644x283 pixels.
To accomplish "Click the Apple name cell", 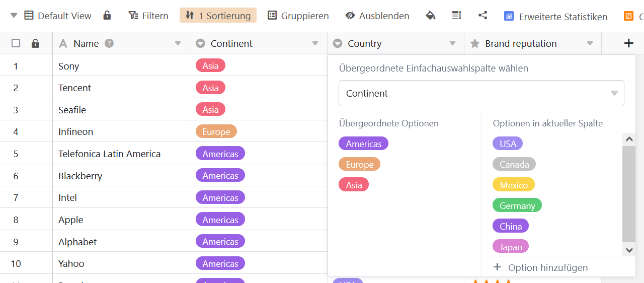I will click(121, 220).
